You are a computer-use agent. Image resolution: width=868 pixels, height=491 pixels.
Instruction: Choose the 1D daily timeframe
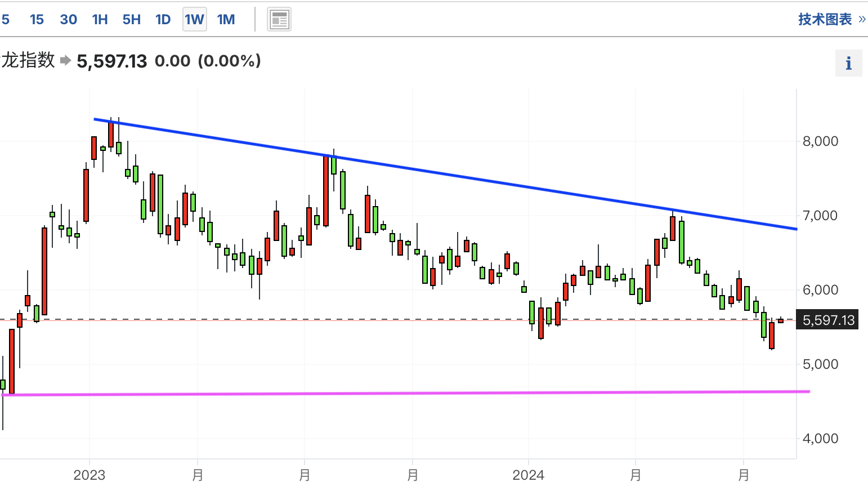click(163, 20)
